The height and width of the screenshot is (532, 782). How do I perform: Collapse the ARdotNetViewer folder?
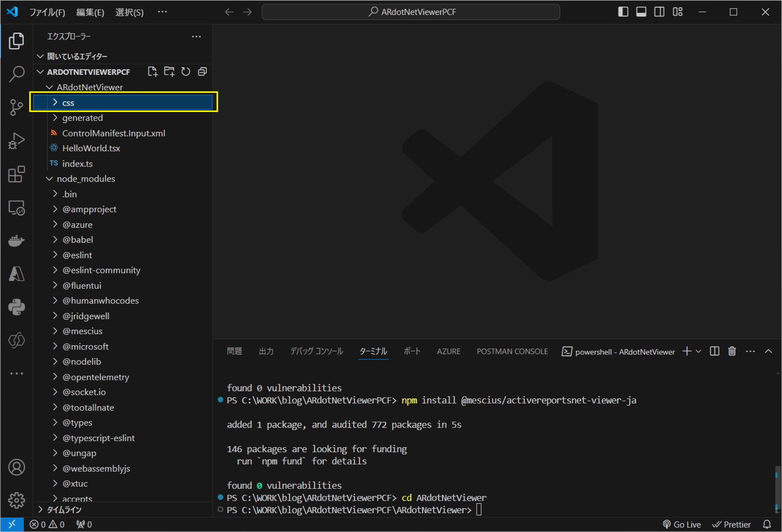click(x=123, y=87)
